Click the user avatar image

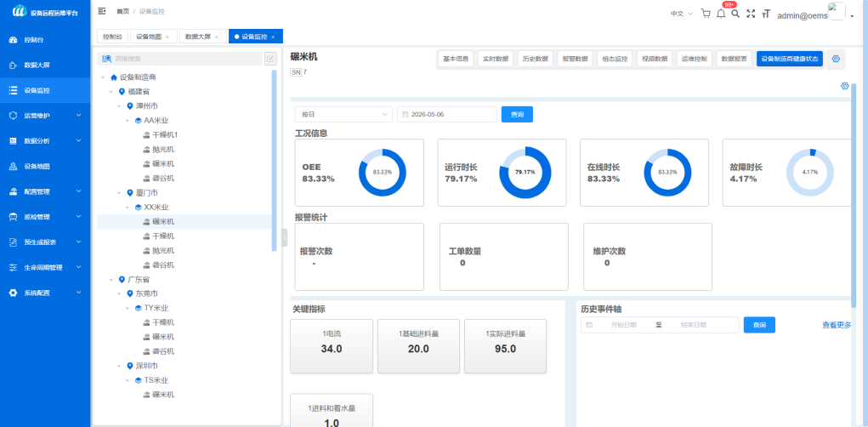[837, 12]
